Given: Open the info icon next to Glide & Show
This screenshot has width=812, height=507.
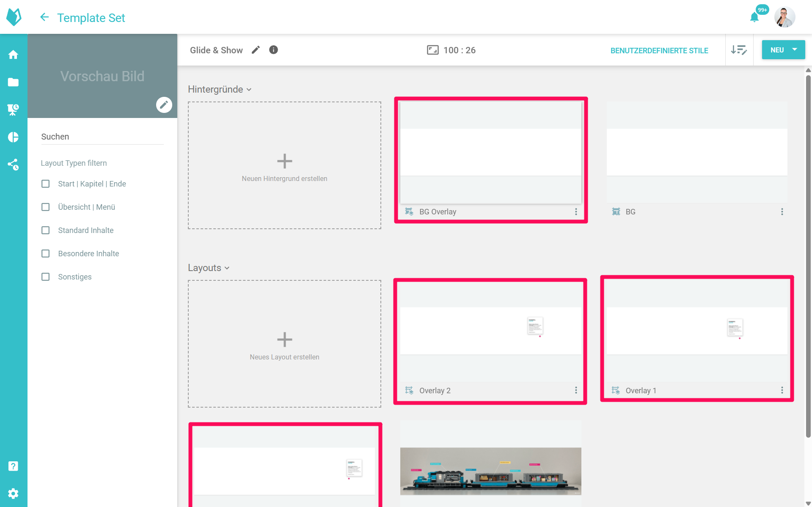Looking at the screenshot, I should tap(274, 50).
